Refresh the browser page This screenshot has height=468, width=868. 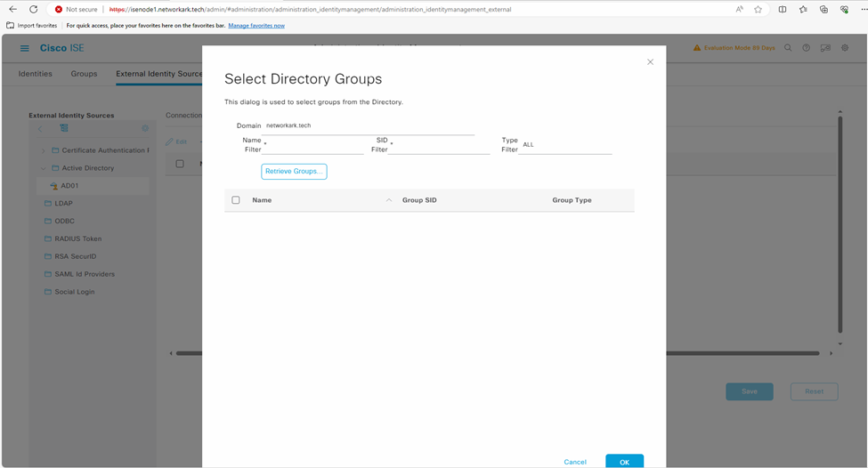(x=33, y=9)
